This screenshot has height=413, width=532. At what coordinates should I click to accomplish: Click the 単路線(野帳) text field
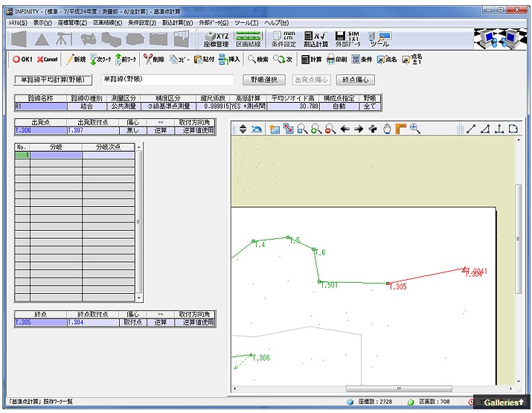tap(167, 80)
